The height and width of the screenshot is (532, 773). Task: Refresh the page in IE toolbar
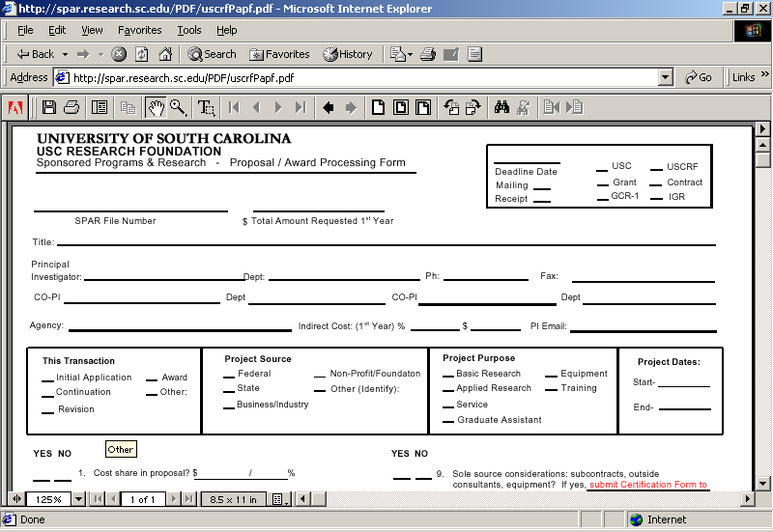pyautogui.click(x=142, y=54)
